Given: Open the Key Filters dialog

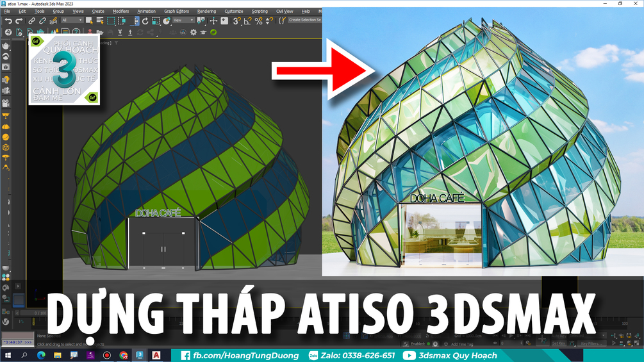Looking at the screenshot, I should click(591, 343).
